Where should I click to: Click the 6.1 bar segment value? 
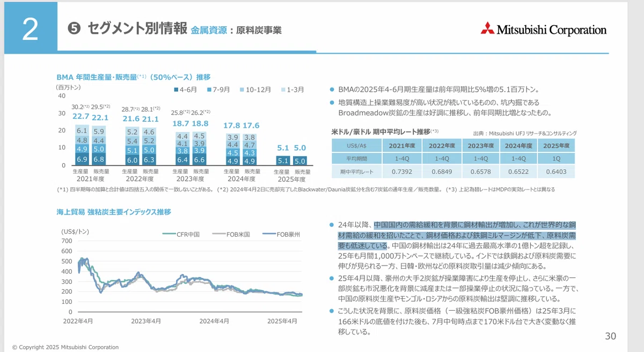(x=82, y=131)
